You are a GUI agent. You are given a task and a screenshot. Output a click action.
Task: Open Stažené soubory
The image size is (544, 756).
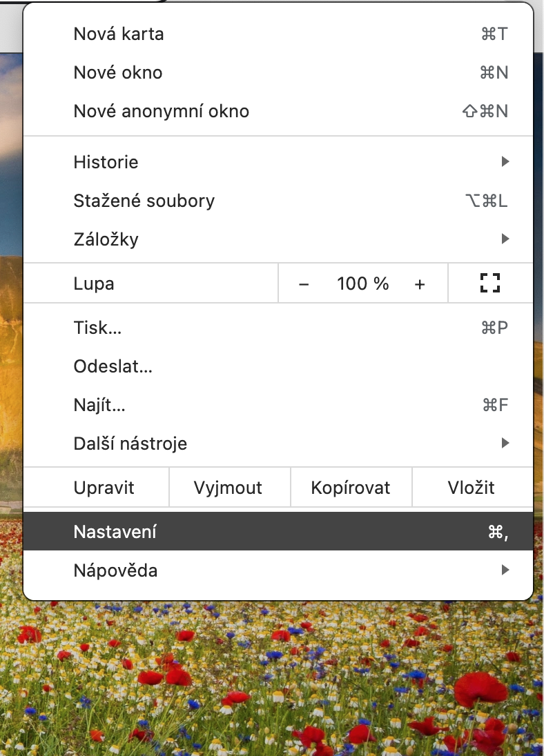coord(144,201)
